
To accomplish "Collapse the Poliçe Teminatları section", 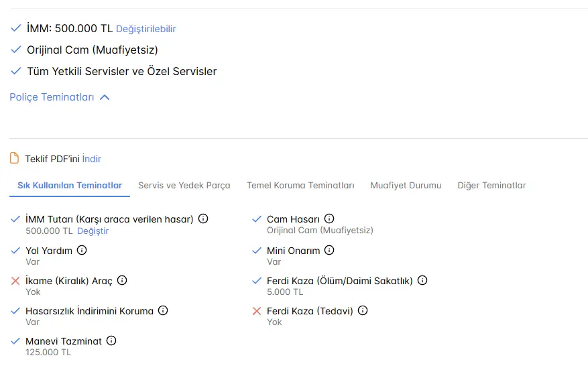I will pyautogui.click(x=60, y=97).
